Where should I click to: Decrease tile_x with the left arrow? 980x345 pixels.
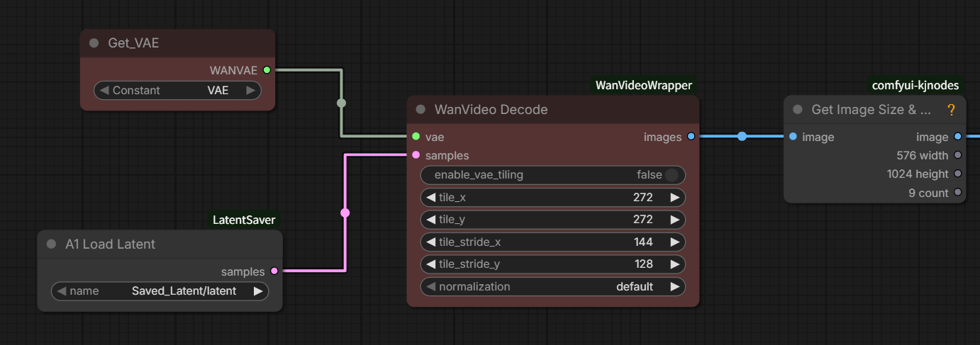tap(430, 198)
